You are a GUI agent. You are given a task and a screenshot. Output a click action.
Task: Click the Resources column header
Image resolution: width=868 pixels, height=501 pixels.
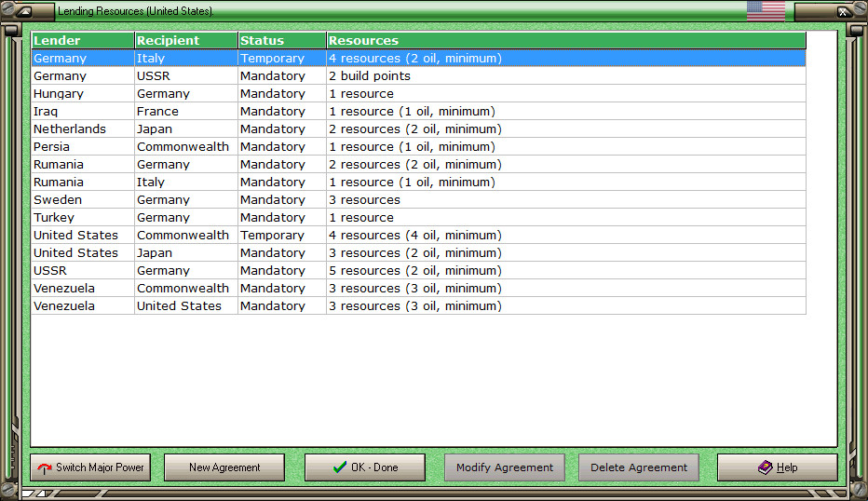point(566,40)
